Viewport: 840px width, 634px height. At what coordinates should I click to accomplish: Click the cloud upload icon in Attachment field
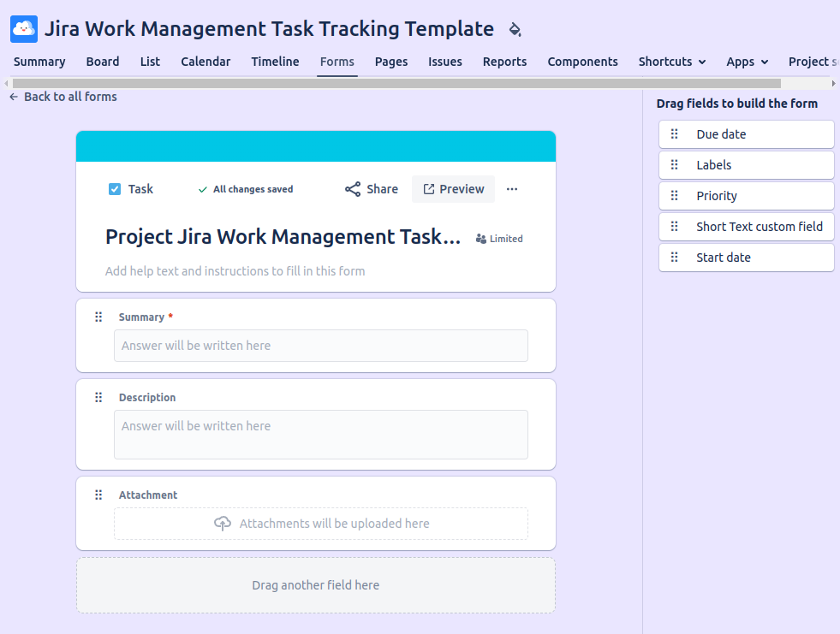pos(222,523)
